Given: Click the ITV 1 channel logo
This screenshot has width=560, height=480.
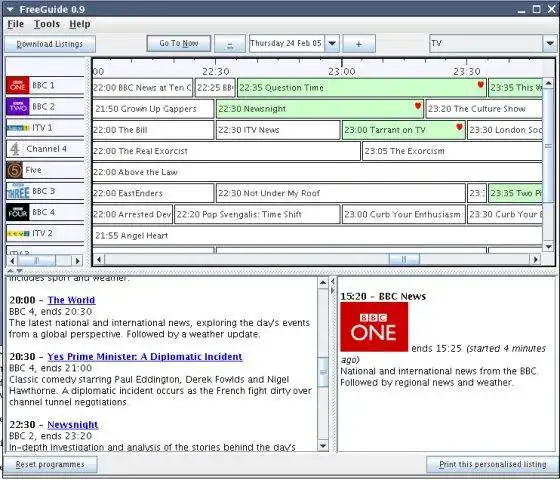Looking at the screenshot, I should click(18, 128).
